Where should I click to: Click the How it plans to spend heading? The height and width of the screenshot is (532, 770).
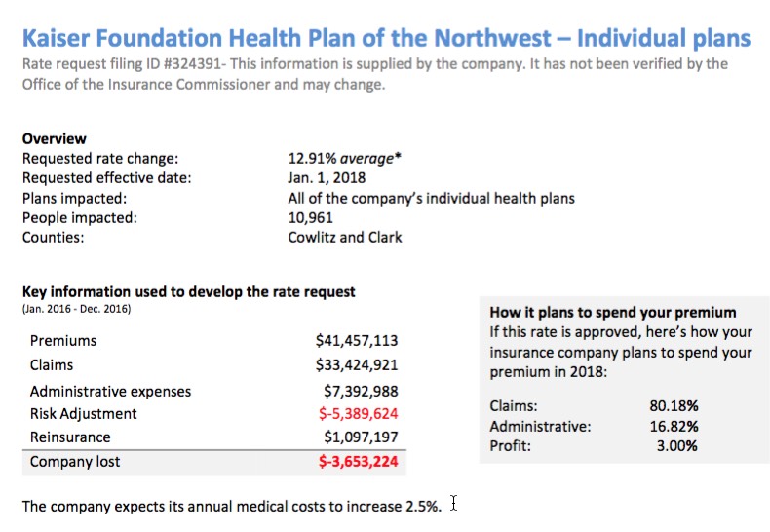pos(612,313)
